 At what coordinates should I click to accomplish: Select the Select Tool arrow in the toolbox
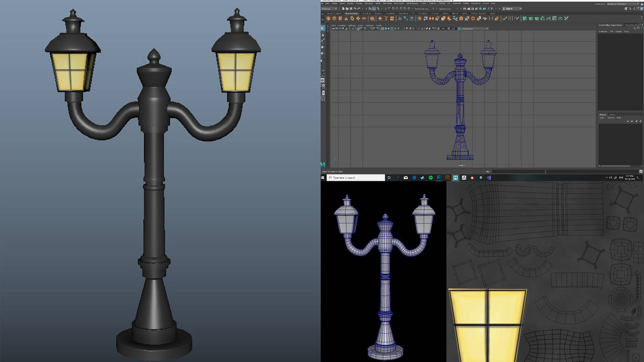[x=323, y=28]
